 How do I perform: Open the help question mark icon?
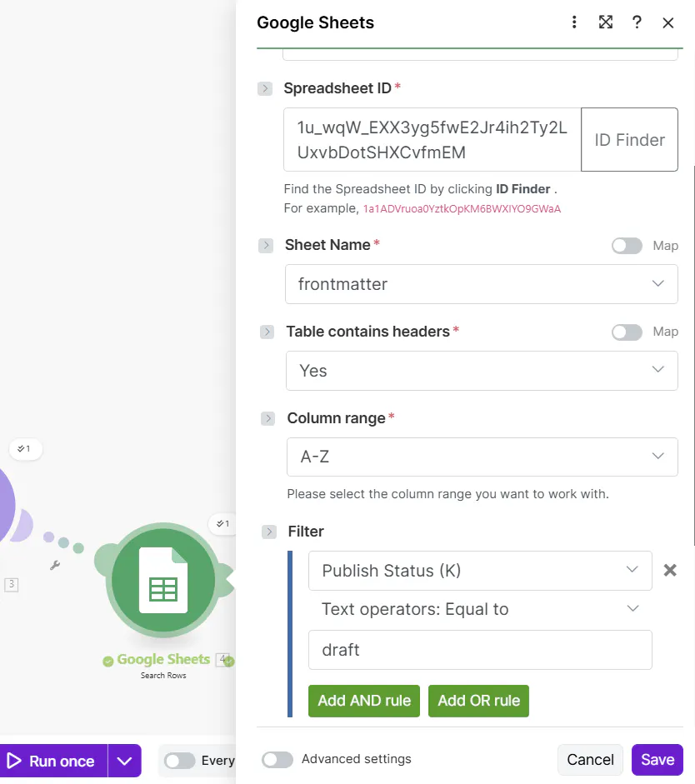(x=637, y=22)
